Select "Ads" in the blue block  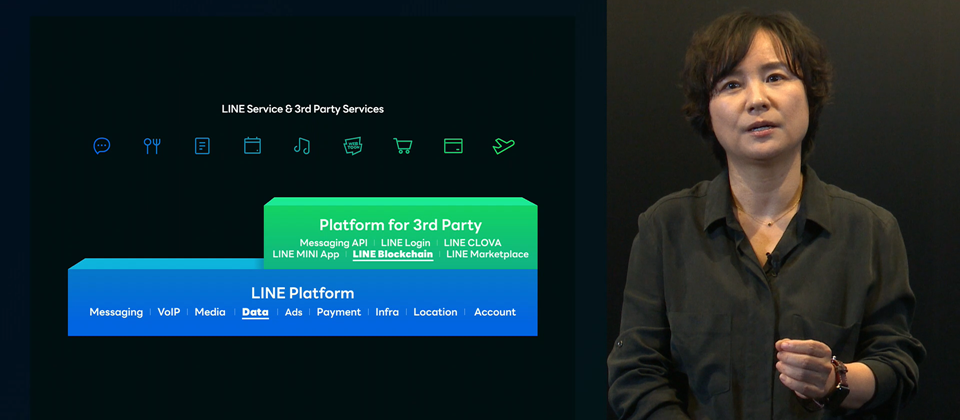coord(294,312)
